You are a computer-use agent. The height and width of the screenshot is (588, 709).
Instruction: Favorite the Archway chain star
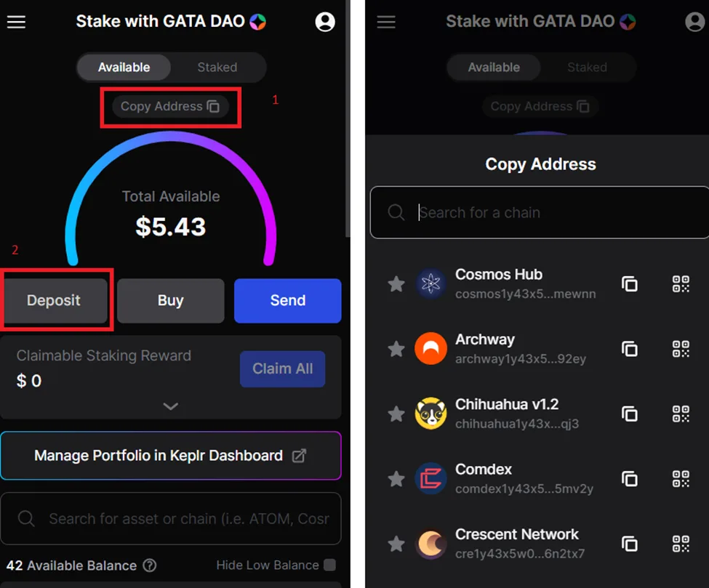(396, 349)
